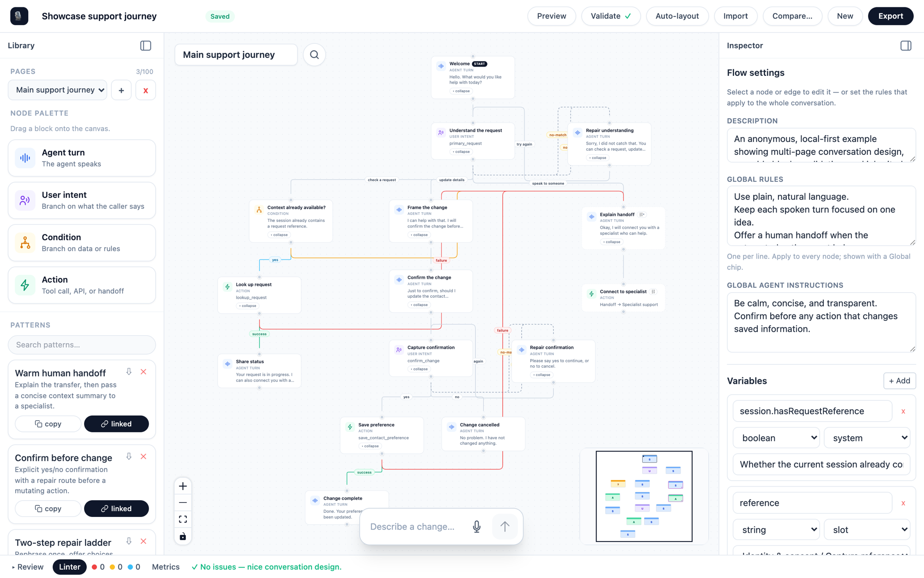The width and height of the screenshot is (924, 578).
Task: Expand the Review section in status bar
Action: tap(28, 567)
